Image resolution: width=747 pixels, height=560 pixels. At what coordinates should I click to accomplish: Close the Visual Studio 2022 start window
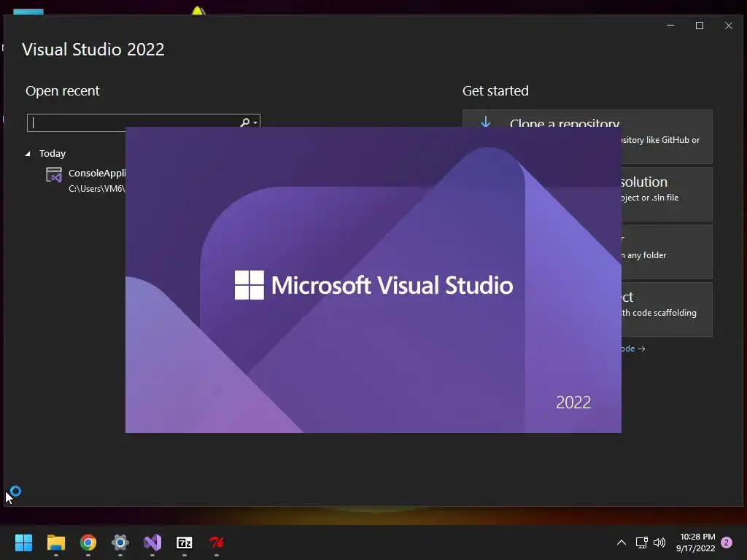(729, 26)
